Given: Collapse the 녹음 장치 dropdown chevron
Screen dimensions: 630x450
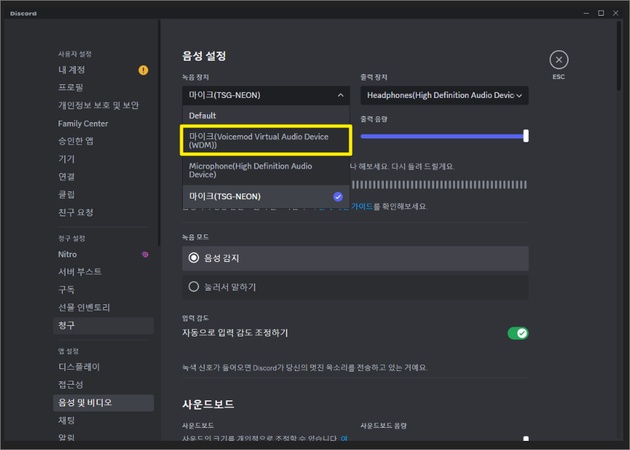Looking at the screenshot, I should pos(340,95).
